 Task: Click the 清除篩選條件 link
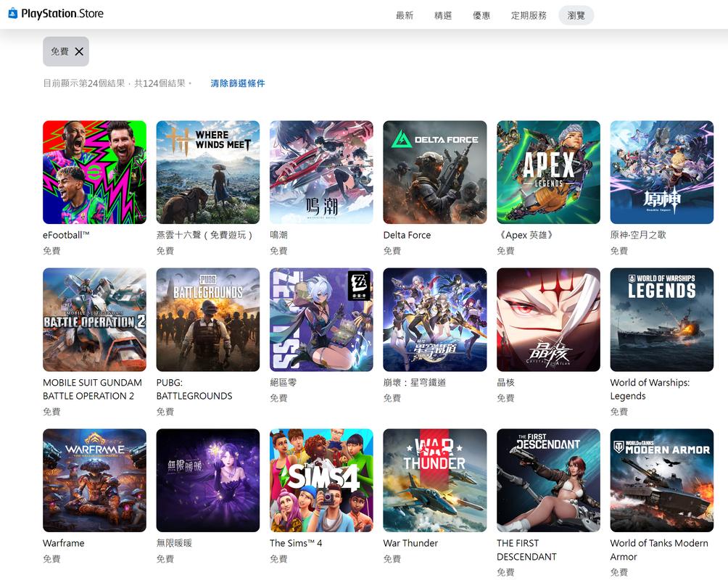pos(238,83)
